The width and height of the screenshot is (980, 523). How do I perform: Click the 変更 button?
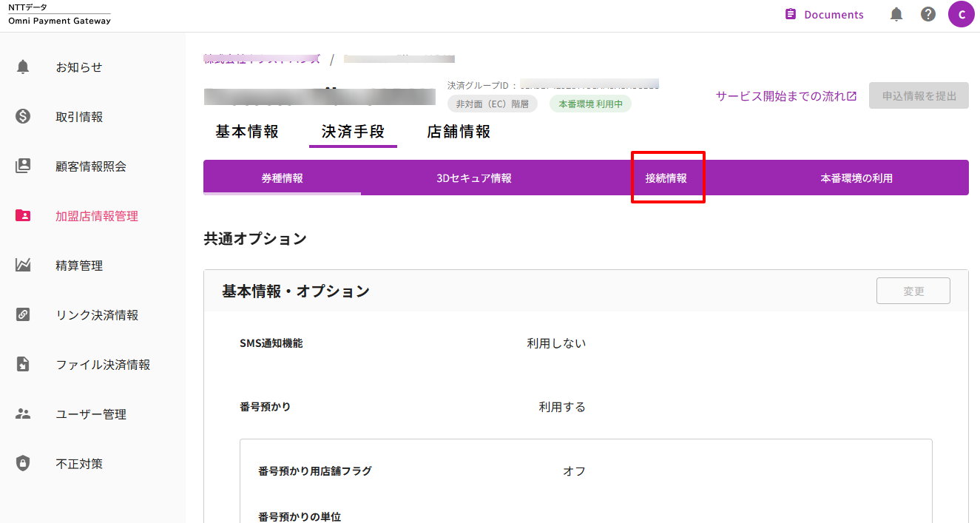point(913,291)
